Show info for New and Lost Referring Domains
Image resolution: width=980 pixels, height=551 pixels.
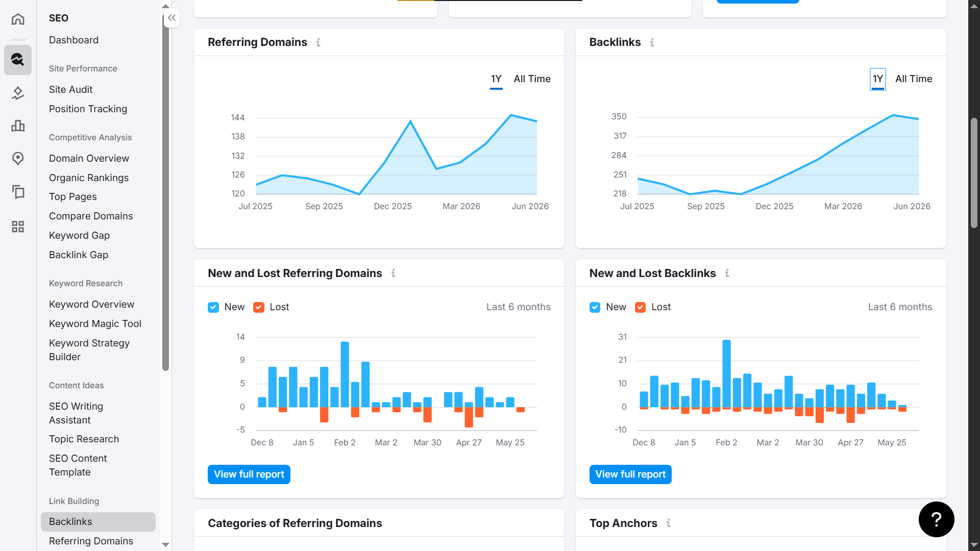[394, 273]
